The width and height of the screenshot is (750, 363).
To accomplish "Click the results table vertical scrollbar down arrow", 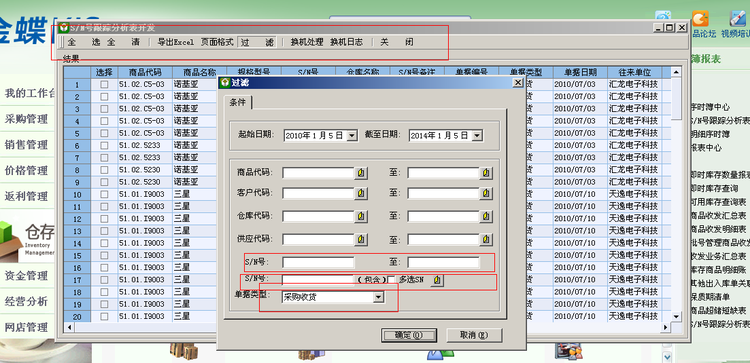I will 676,317.
